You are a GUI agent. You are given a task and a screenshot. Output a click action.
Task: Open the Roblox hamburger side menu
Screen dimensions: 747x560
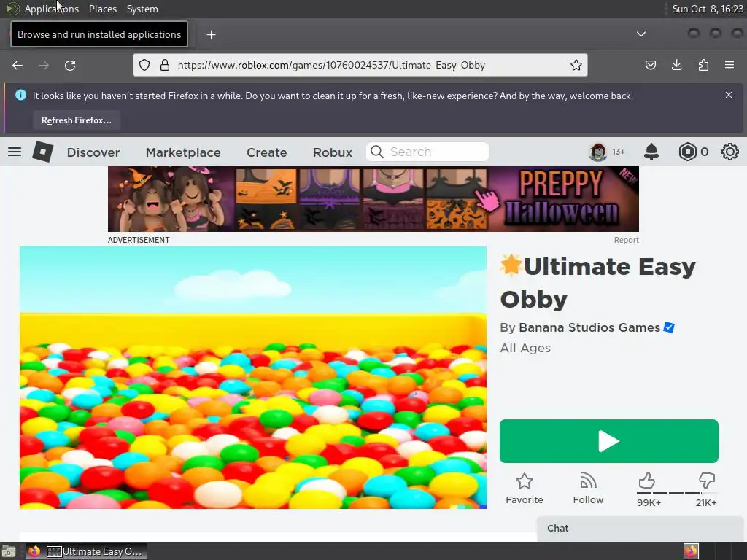coord(15,152)
